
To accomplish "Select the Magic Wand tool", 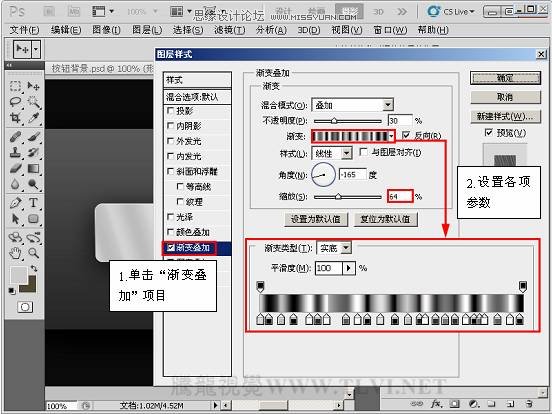I will (x=33, y=102).
